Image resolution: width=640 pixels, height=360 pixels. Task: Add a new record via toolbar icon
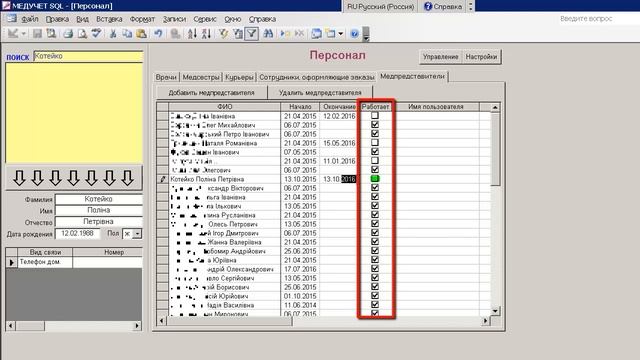coord(285,33)
